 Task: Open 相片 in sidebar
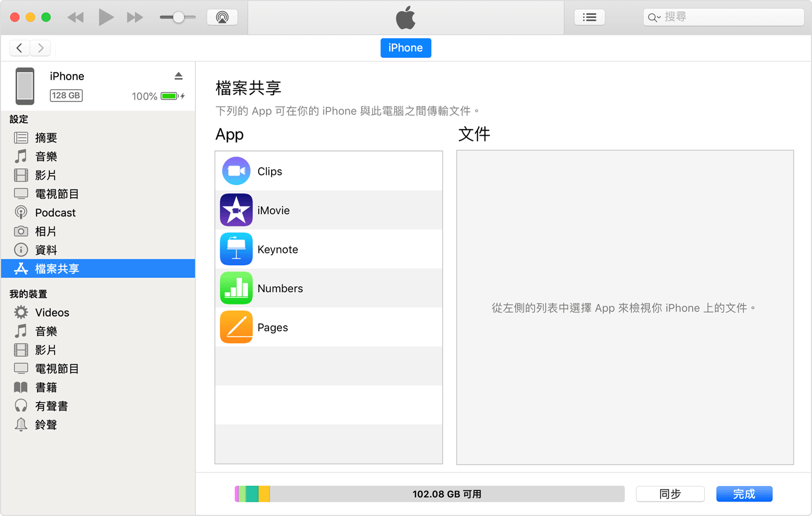click(x=98, y=231)
